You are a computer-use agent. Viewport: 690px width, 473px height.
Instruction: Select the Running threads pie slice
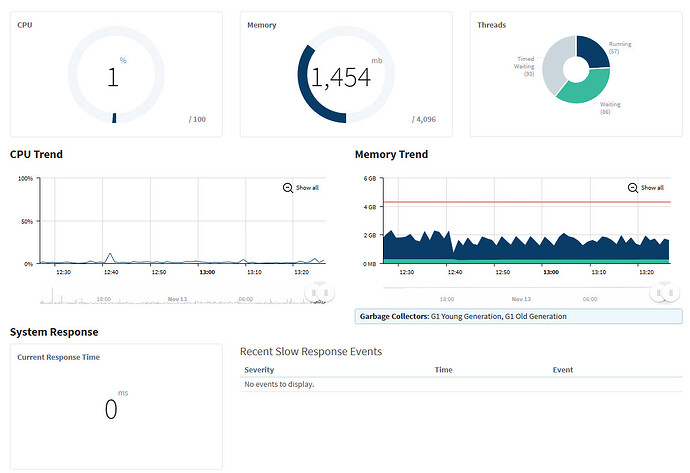594,51
